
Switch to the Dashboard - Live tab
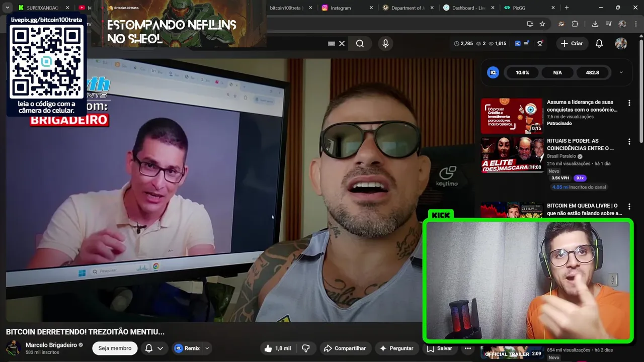point(469,8)
